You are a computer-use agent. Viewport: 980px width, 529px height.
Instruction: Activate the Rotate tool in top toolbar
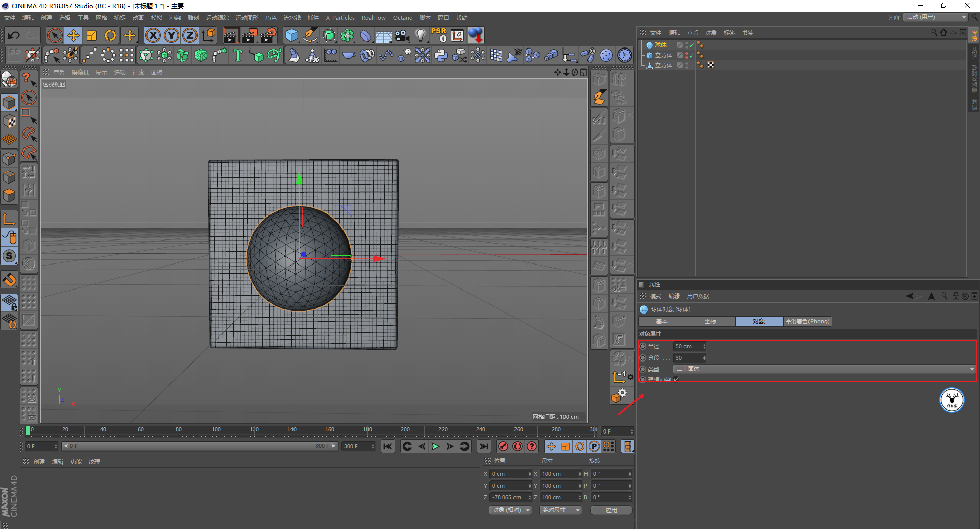110,35
